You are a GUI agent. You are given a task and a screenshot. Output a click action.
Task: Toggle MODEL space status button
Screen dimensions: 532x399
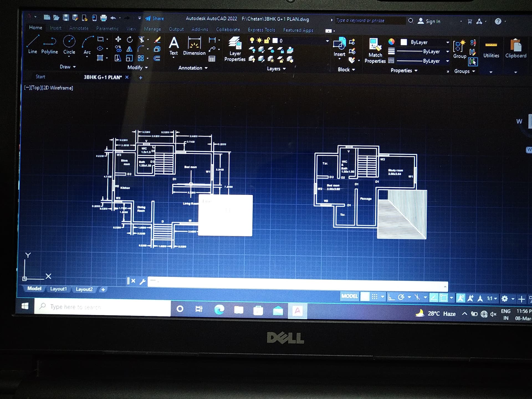[349, 296]
